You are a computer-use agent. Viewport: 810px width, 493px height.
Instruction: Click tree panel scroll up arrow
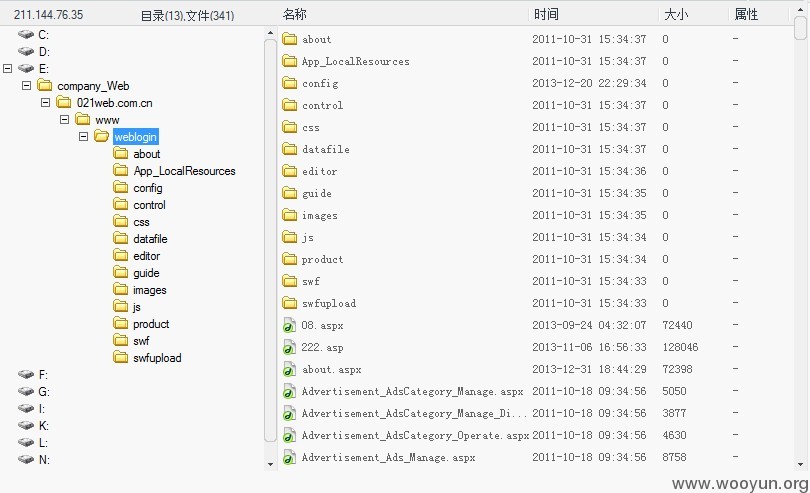(x=270, y=33)
